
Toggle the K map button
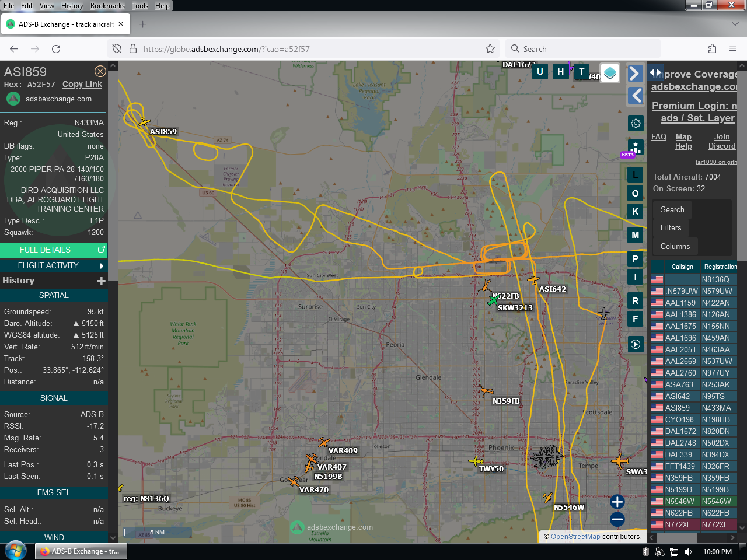pos(636,212)
